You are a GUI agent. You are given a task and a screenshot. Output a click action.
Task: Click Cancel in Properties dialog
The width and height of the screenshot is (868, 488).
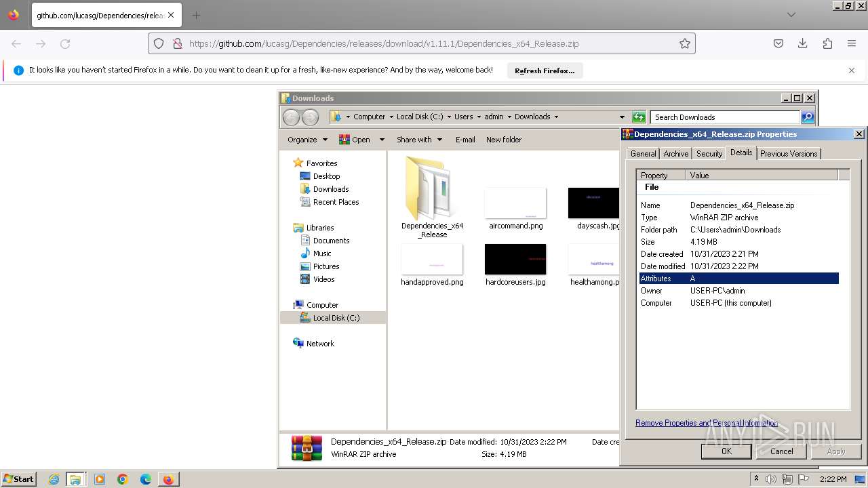point(781,451)
